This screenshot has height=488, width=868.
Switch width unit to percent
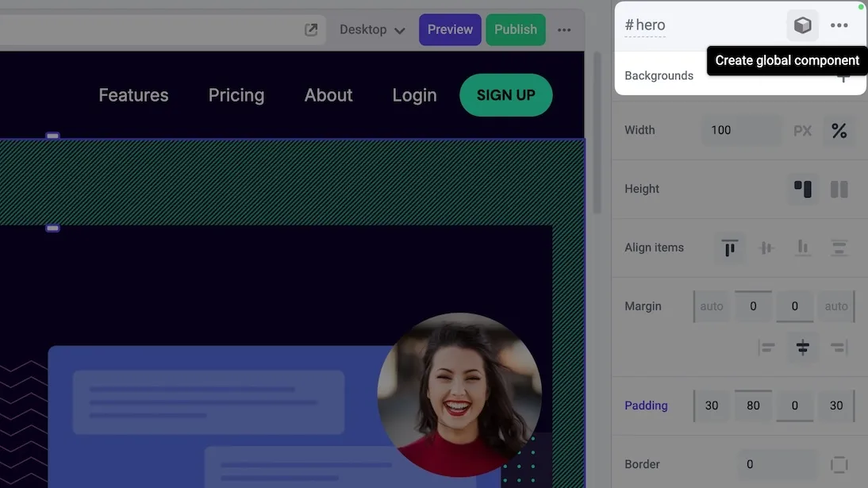[839, 131]
